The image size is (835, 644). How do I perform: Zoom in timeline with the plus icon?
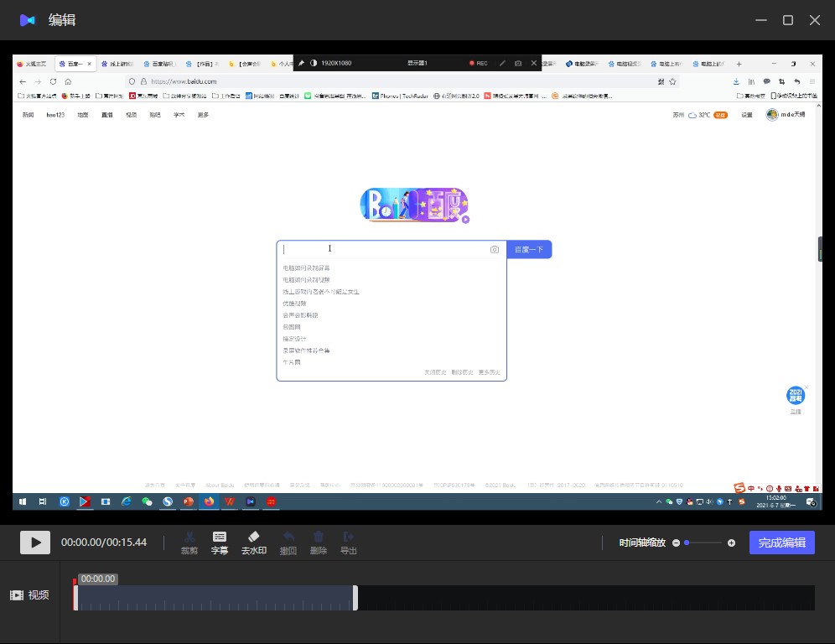pos(731,543)
